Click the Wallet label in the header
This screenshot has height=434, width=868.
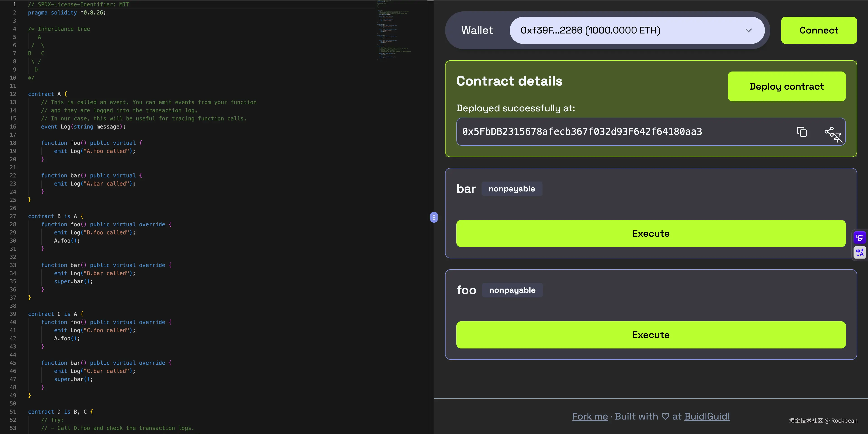click(x=476, y=30)
